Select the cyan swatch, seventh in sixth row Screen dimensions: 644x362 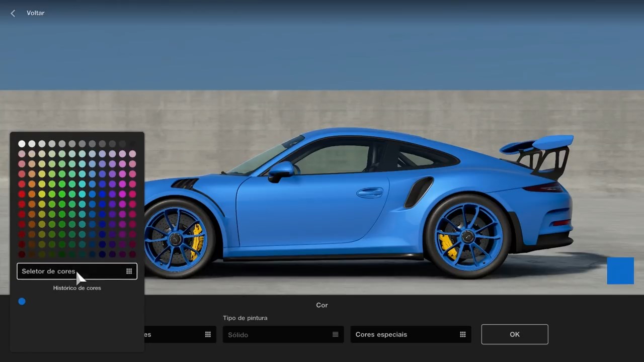[82, 194]
